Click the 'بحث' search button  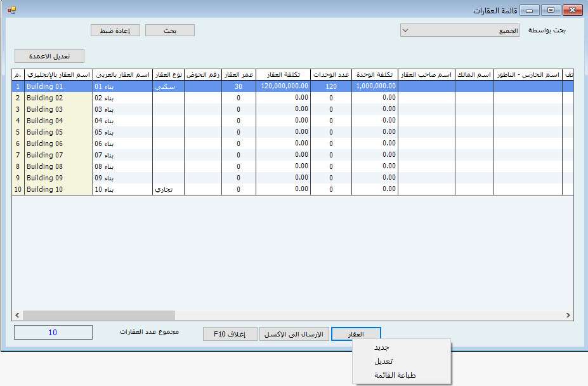click(169, 30)
